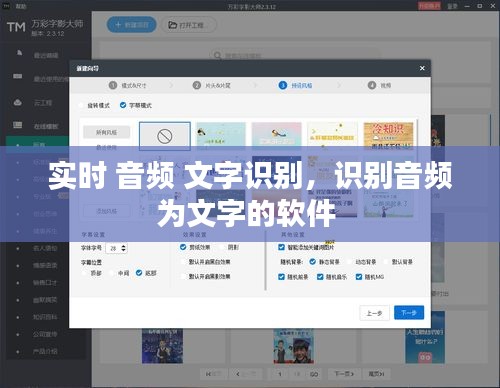Click the 在线模板 sidebar icon
The height and width of the screenshot is (388, 500).
18,125
